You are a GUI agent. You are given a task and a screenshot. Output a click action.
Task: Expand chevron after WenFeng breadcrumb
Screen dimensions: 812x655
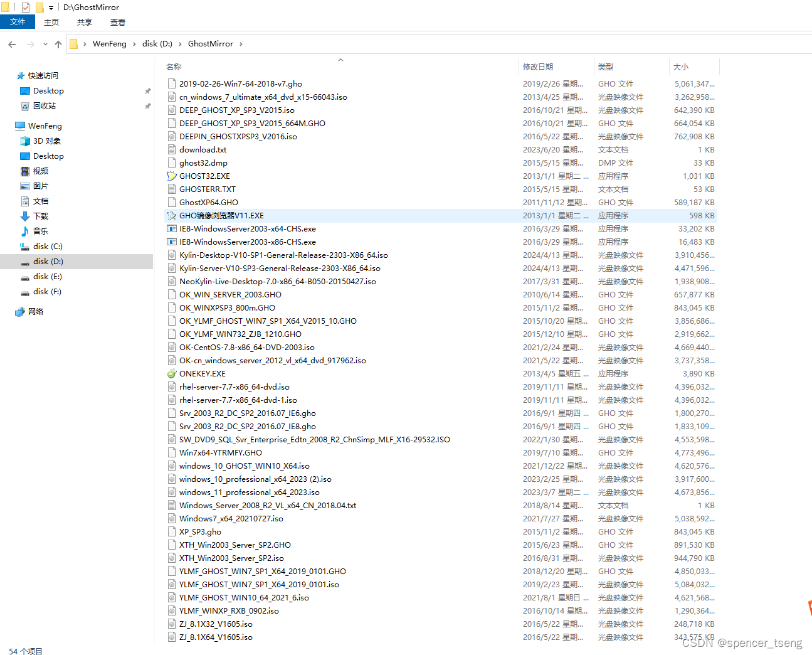(x=134, y=44)
